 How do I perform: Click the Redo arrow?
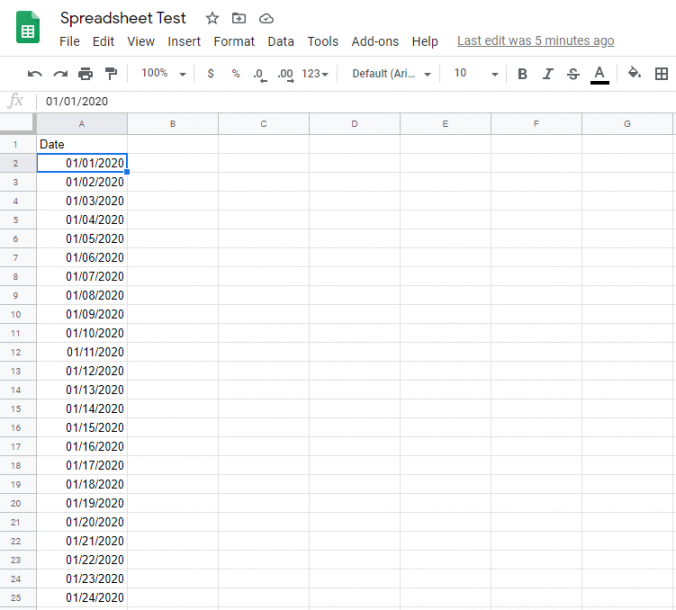click(60, 74)
